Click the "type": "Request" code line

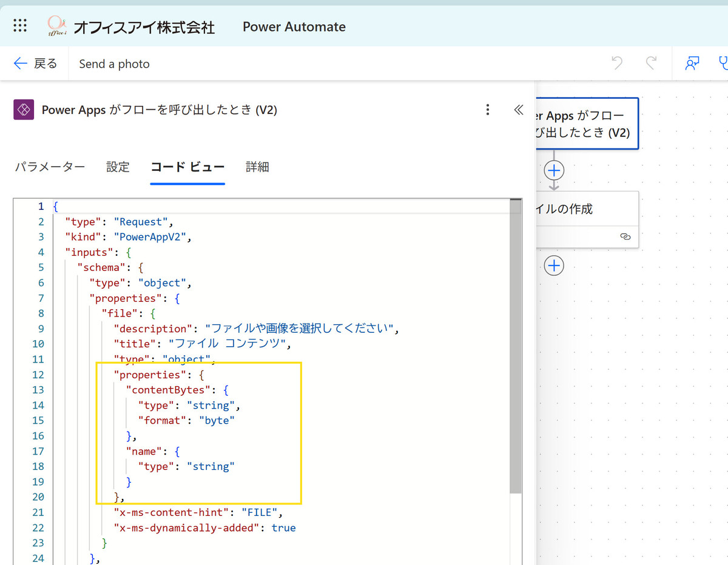tap(120, 221)
